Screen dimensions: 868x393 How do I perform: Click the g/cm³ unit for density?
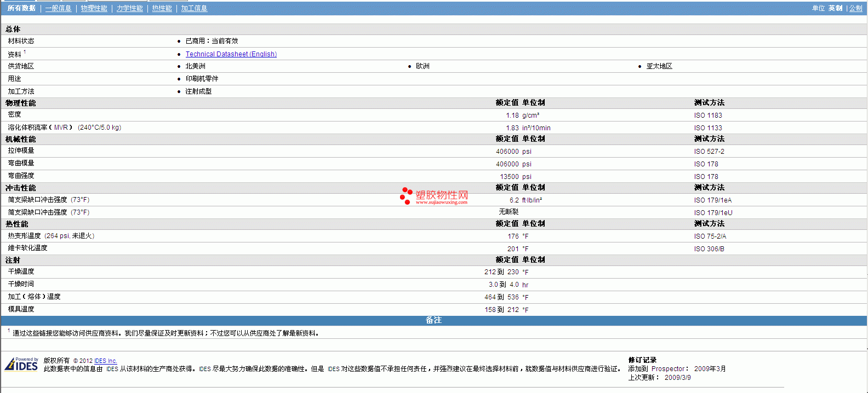point(530,115)
